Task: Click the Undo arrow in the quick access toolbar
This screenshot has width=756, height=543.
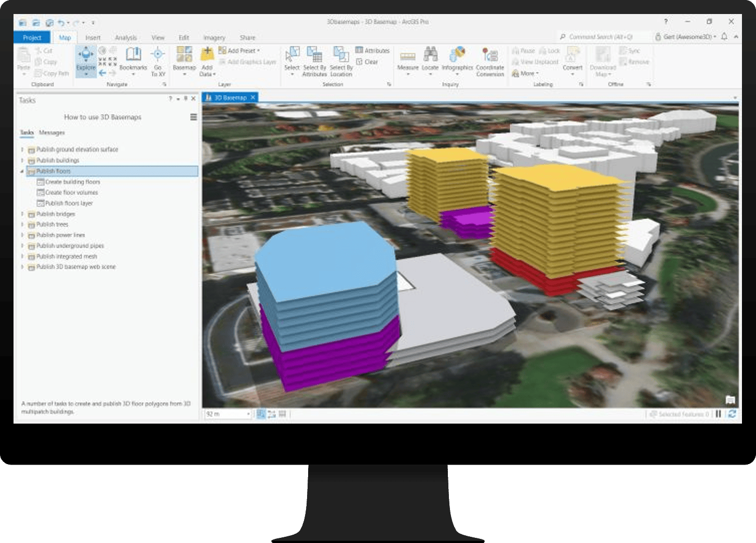Action: [x=61, y=22]
